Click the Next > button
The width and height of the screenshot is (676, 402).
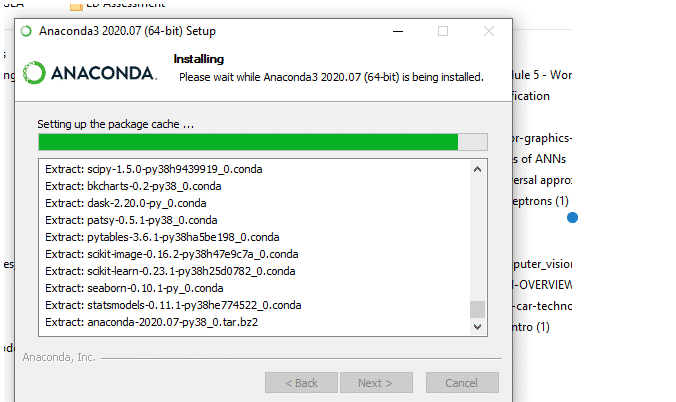376,383
